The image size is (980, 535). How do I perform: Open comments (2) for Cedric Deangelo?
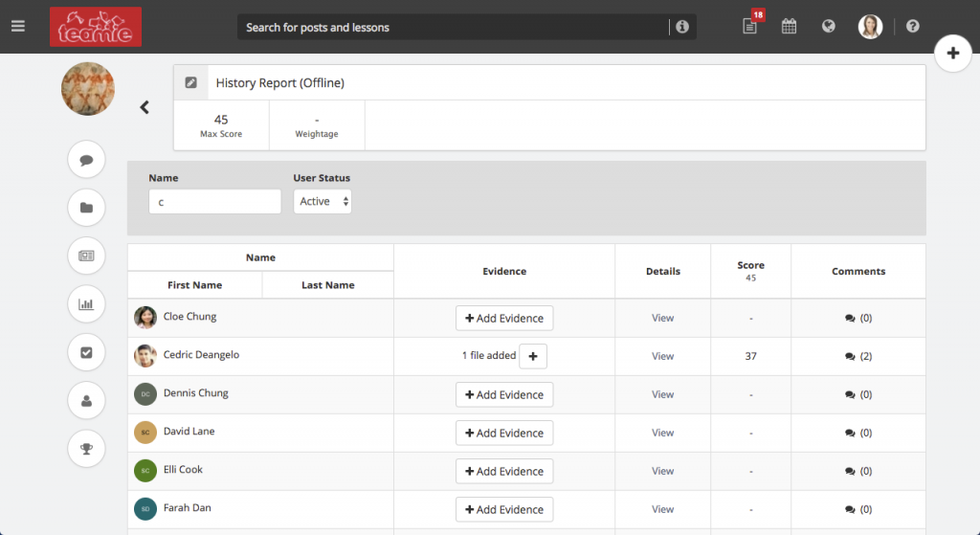[858, 356]
